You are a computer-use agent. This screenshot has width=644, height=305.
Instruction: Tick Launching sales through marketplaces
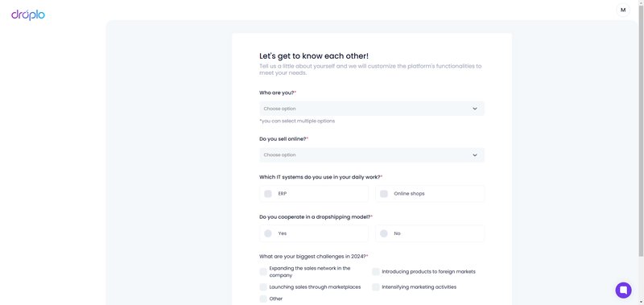pos(263,287)
